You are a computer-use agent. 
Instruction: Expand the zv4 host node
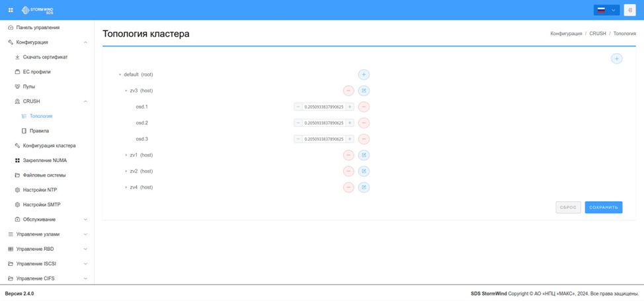(x=126, y=187)
